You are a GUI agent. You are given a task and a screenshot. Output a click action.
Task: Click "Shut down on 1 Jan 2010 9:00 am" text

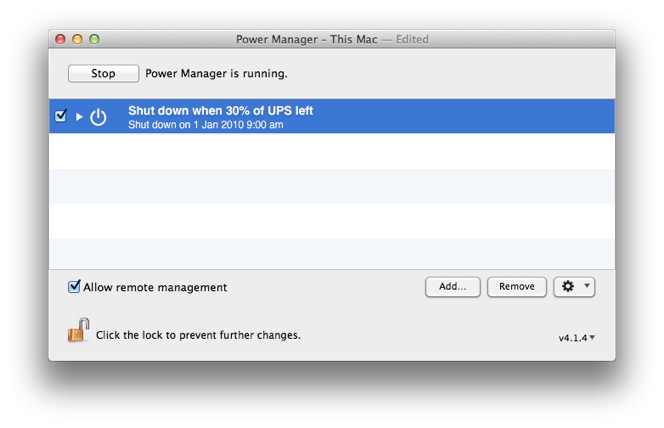click(206, 125)
